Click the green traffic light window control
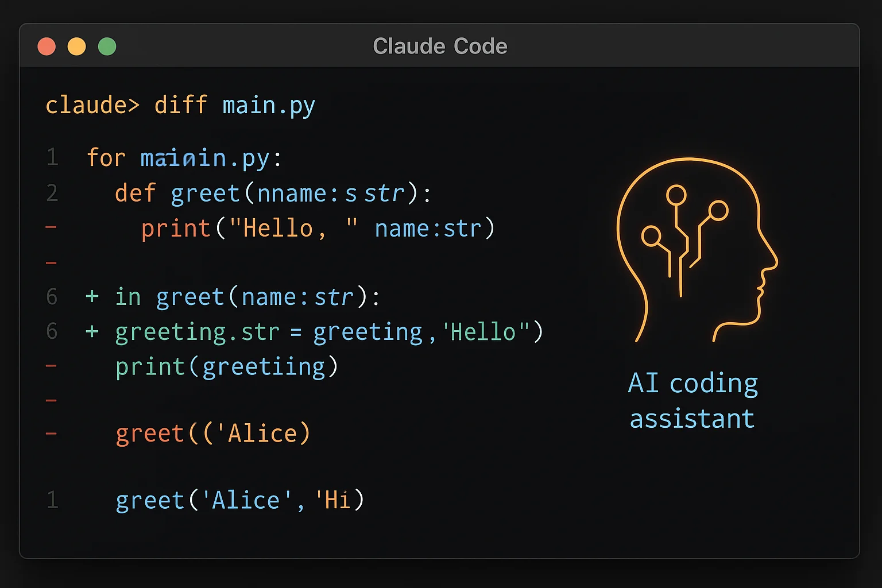 point(107,46)
